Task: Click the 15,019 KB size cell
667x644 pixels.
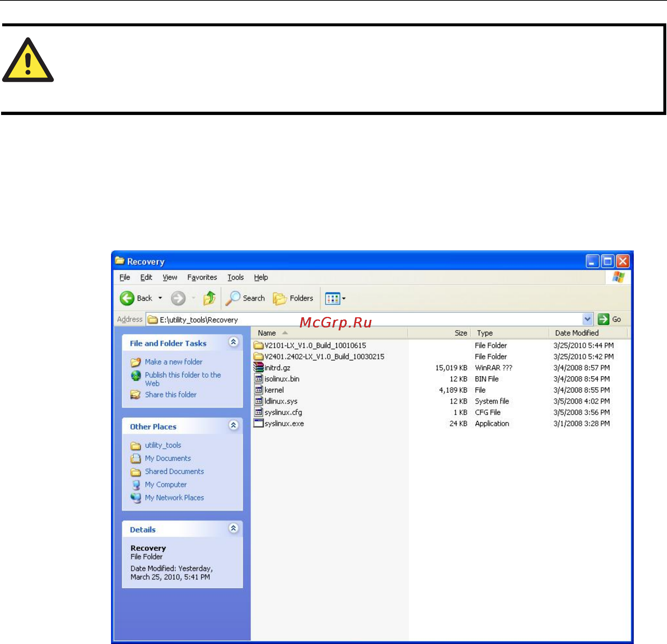Action: pyautogui.click(x=451, y=368)
